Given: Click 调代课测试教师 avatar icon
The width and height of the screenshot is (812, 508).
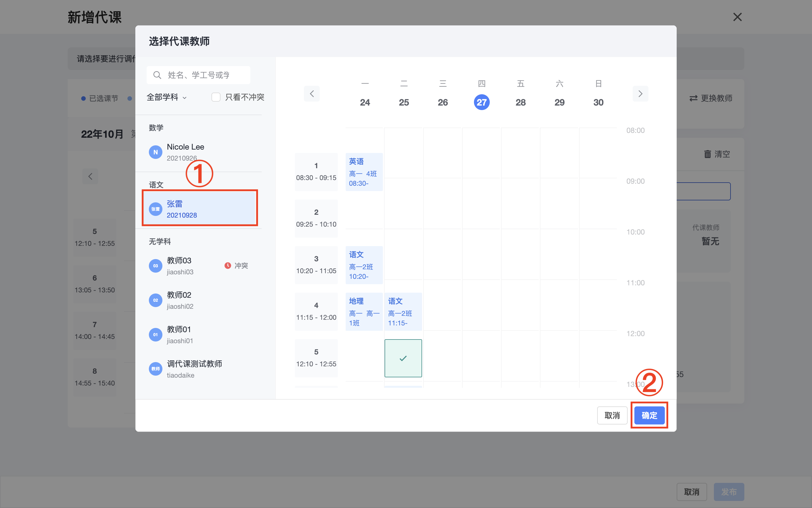Looking at the screenshot, I should point(155,369).
